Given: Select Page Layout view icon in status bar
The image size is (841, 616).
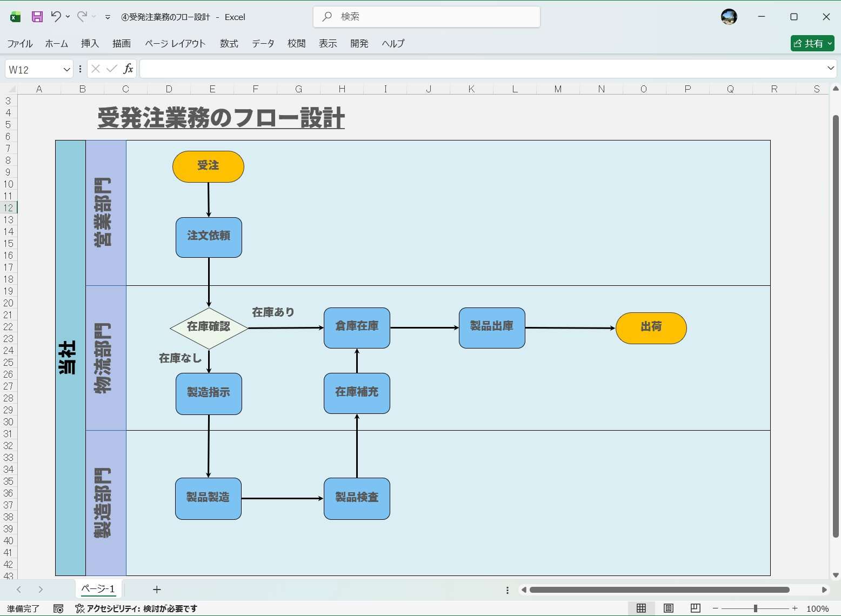Looking at the screenshot, I should (668, 608).
